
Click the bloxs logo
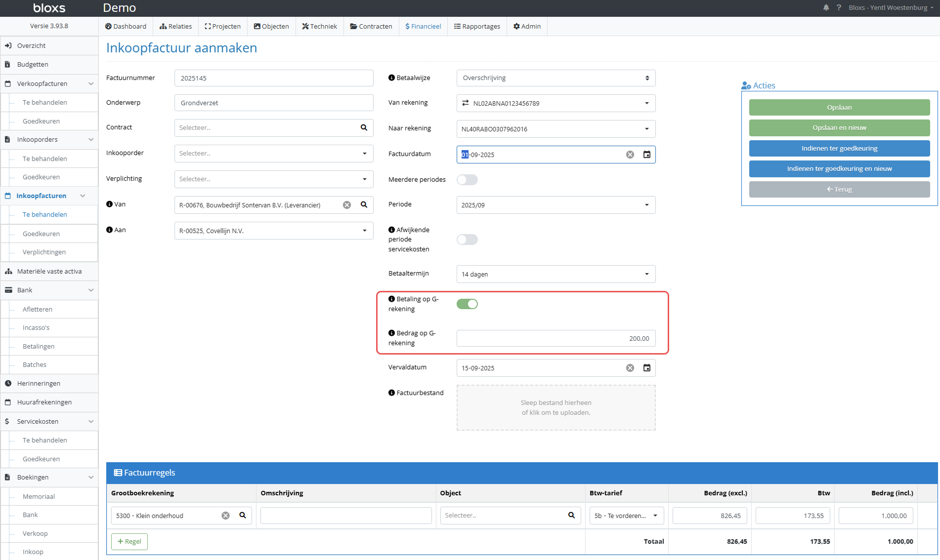(49, 8)
